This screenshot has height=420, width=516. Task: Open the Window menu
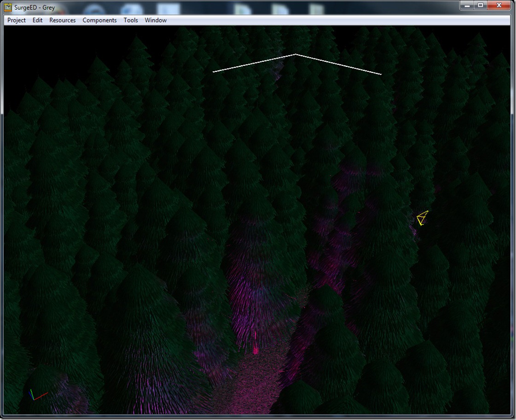click(x=156, y=20)
